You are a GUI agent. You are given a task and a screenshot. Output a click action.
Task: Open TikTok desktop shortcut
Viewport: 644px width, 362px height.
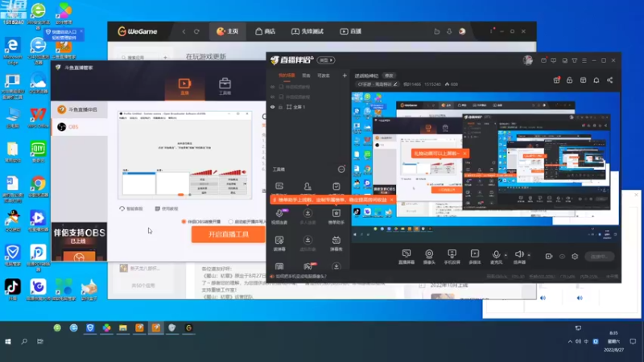point(13,289)
